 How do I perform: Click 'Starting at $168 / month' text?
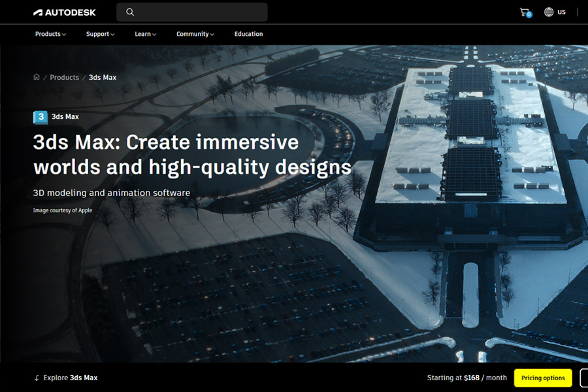pos(467,378)
